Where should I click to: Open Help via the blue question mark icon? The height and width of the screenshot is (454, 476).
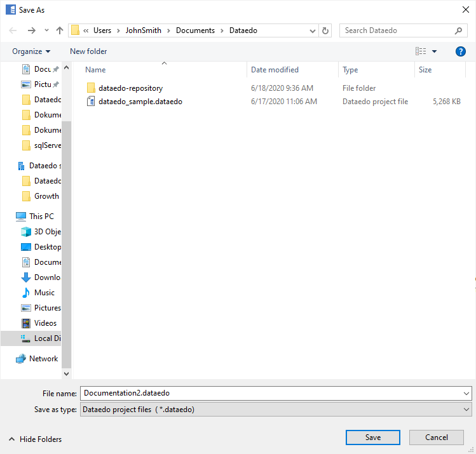coord(461,51)
